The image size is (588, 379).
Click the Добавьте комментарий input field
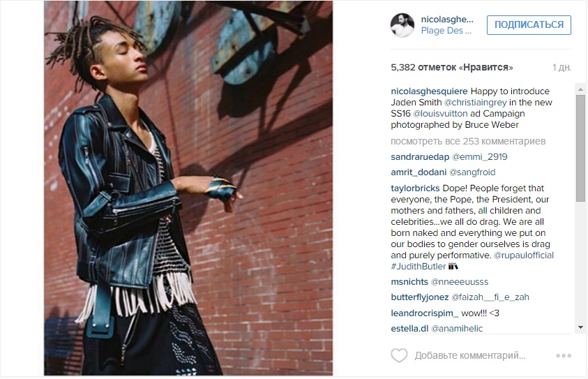(x=470, y=355)
